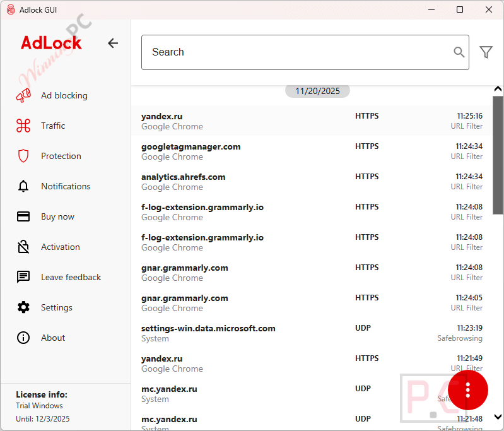Select yandex.ru entry at 11:21:49
Image resolution: width=504 pixels, height=431 pixels.
pos(312,363)
